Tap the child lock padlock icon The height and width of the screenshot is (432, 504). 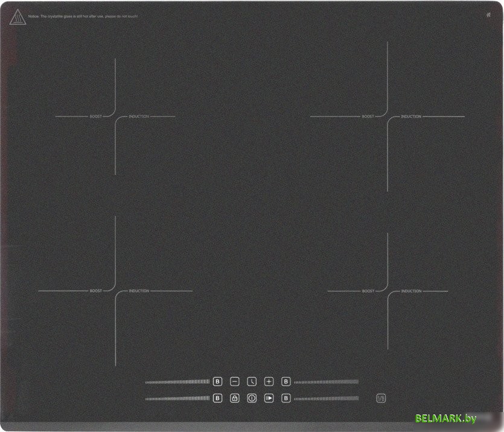tap(235, 398)
